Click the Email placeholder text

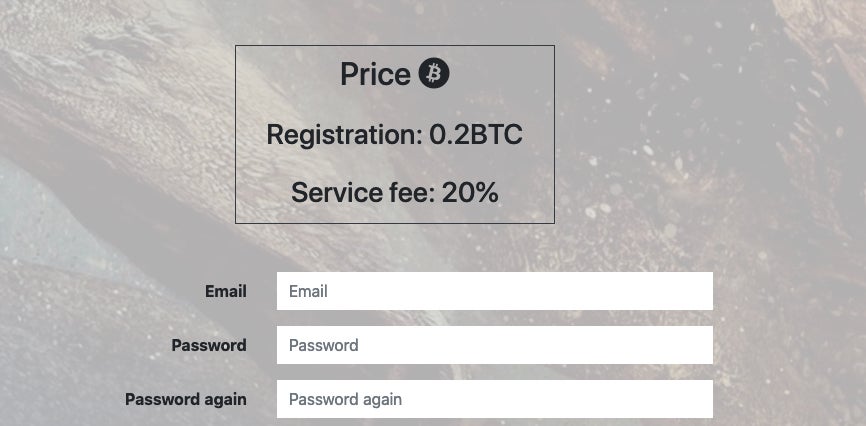click(308, 292)
